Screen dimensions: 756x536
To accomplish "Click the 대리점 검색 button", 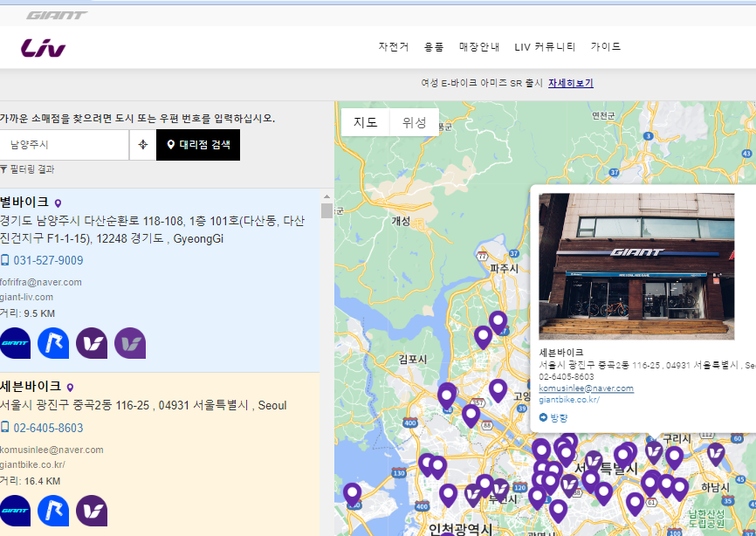I will (198, 145).
